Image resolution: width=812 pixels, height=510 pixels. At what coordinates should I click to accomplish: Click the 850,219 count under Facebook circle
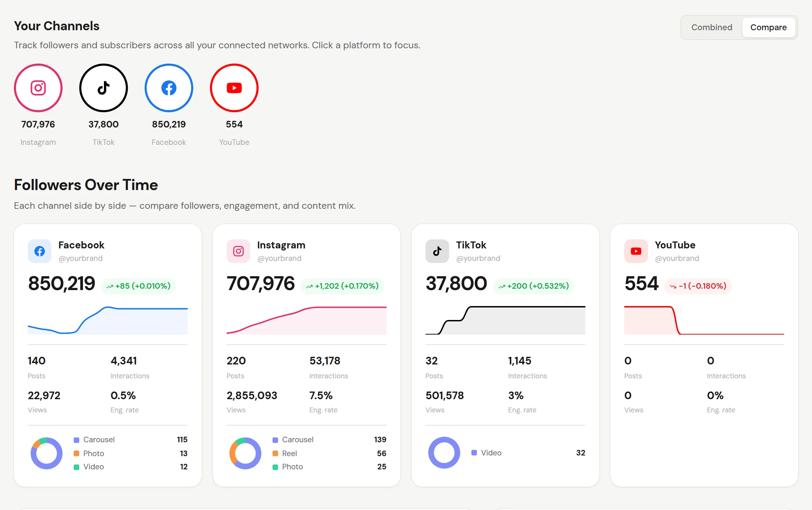169,124
